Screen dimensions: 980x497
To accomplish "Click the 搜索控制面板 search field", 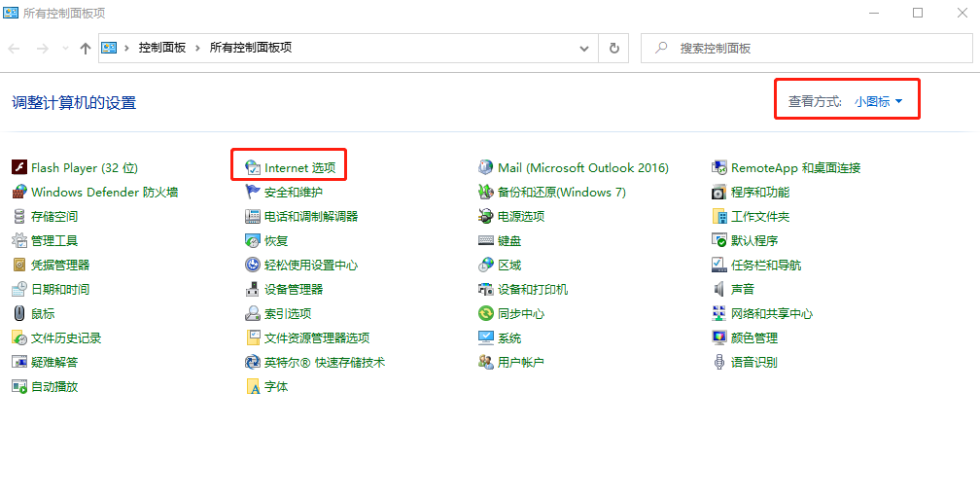I will pos(807,48).
